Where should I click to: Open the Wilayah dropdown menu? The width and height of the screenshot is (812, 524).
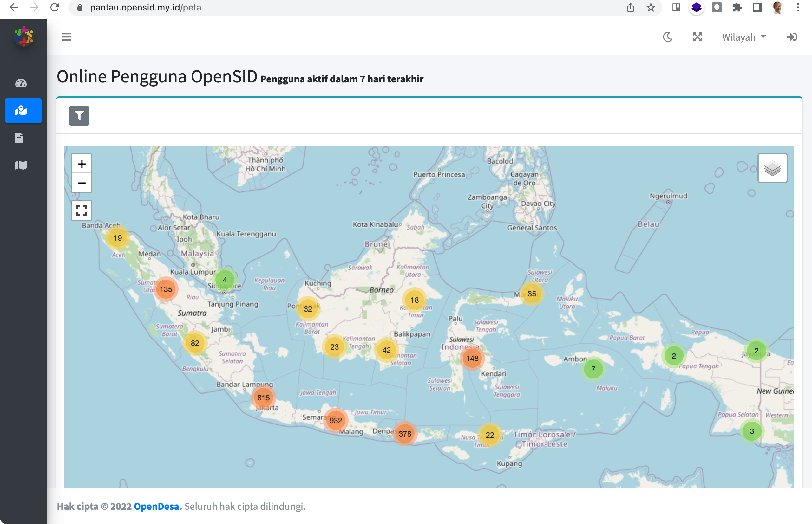(x=744, y=37)
